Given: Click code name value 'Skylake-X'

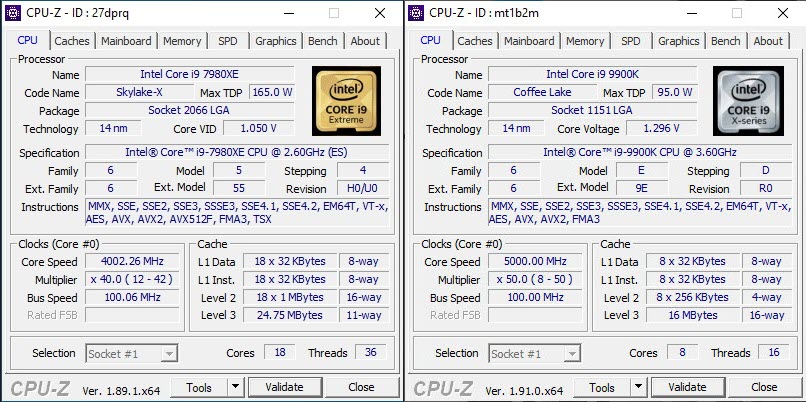Looking at the screenshot, I should click(139, 93).
